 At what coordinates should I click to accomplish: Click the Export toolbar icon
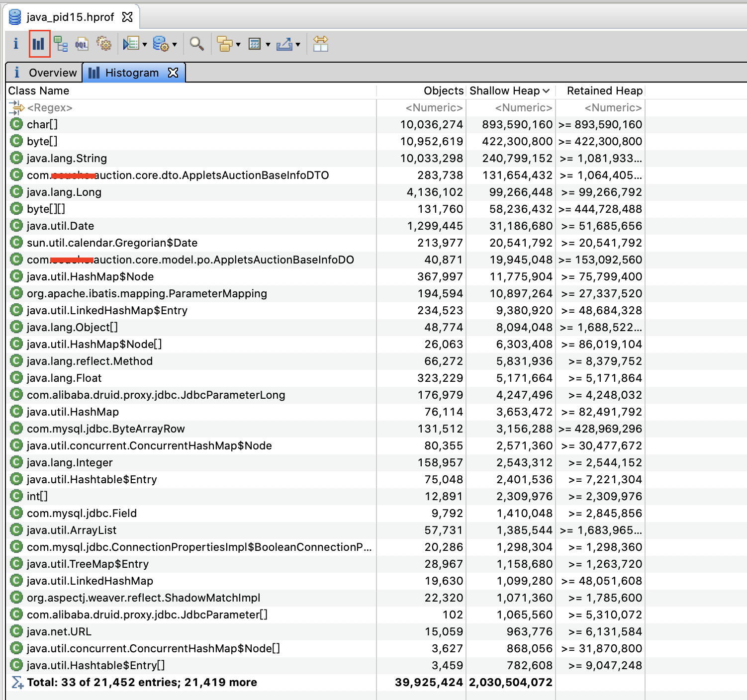284,44
